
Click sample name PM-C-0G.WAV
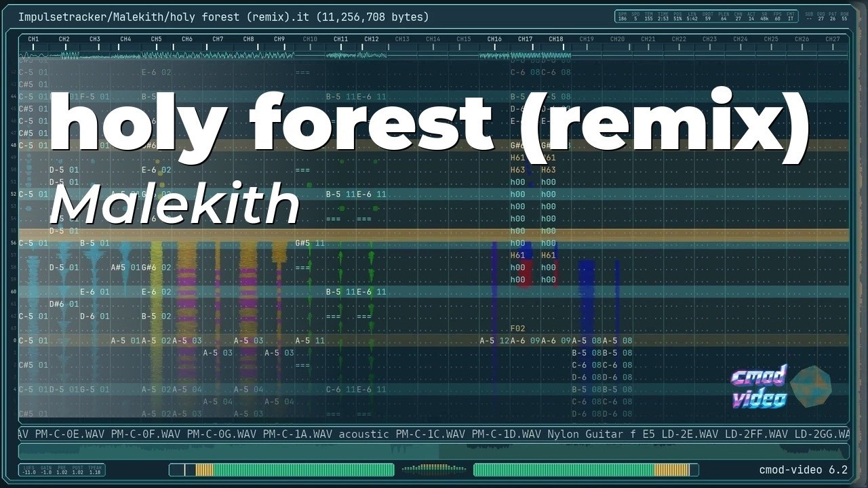coord(222,434)
